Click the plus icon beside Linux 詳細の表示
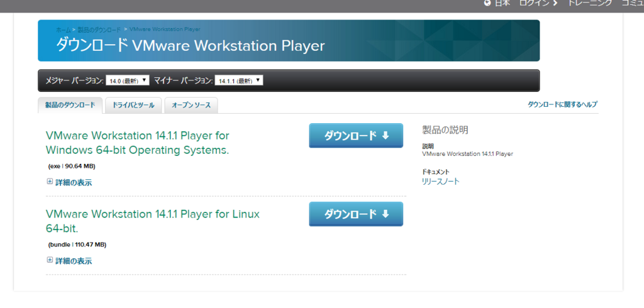The height and width of the screenshot is (308, 644). tap(50, 260)
